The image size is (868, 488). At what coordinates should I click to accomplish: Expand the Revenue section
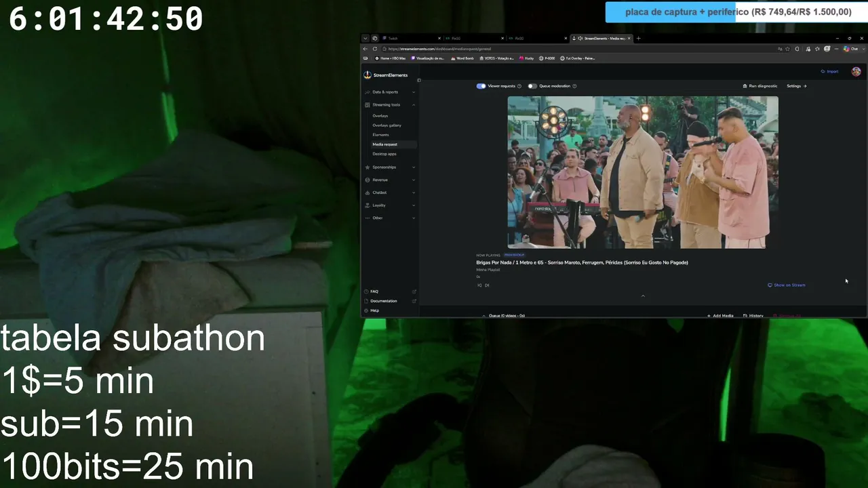(390, 180)
